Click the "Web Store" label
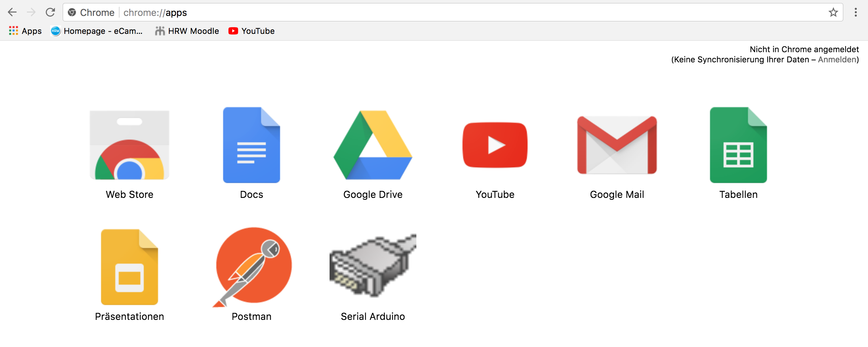The height and width of the screenshot is (347, 868). [130, 195]
